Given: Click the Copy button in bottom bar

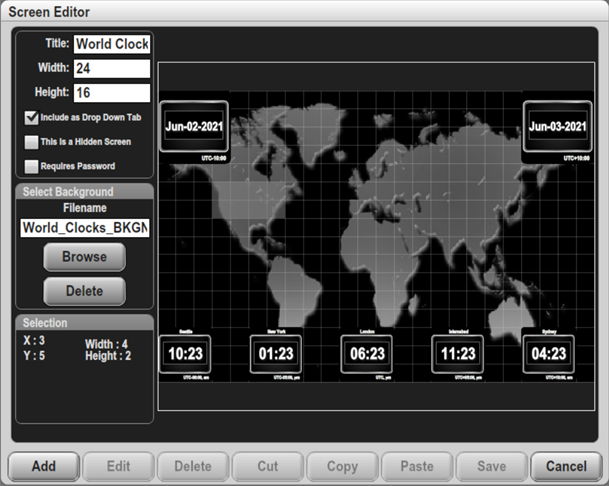Looking at the screenshot, I should [342, 466].
